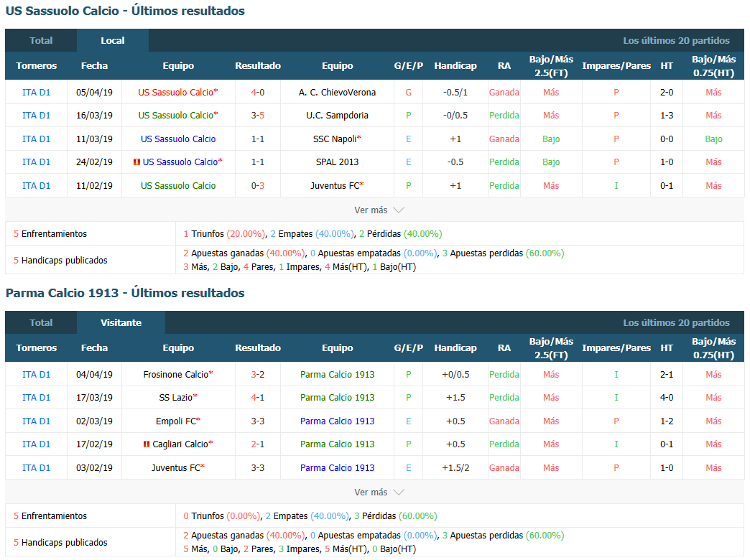This screenshot has height=560, width=750.
Task: Open the Cagliari Calcio team link
Action: (x=180, y=444)
